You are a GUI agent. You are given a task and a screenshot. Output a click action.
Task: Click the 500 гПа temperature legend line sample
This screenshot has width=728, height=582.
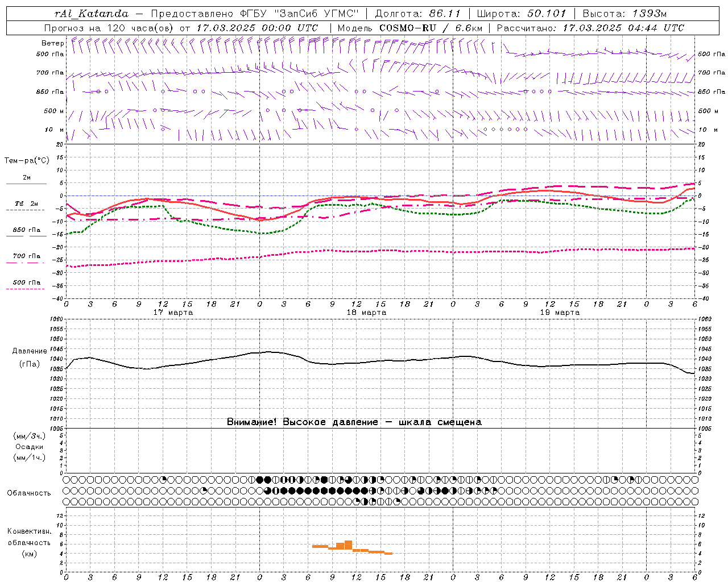[26, 289]
